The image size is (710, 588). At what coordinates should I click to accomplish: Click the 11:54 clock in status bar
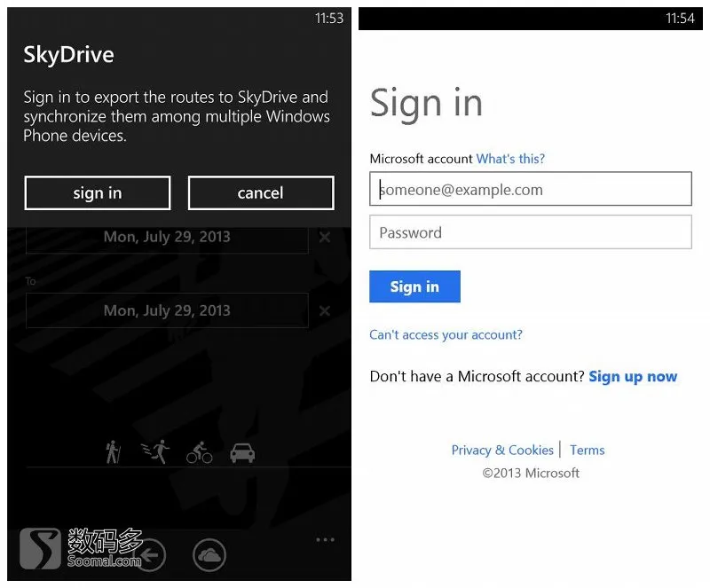click(x=680, y=19)
